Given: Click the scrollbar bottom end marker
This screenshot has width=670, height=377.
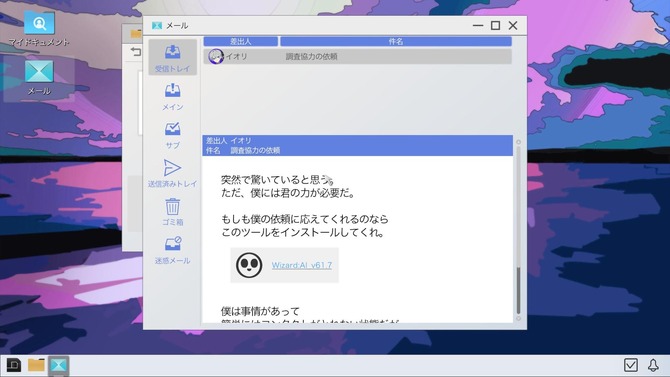Looking at the screenshot, I should [x=518, y=318].
